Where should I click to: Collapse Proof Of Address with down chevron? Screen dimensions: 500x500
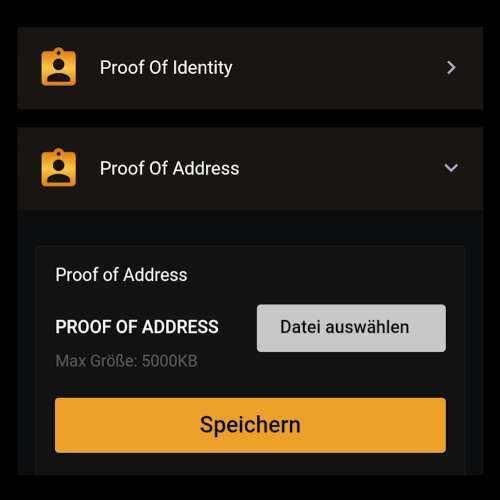coord(451,168)
